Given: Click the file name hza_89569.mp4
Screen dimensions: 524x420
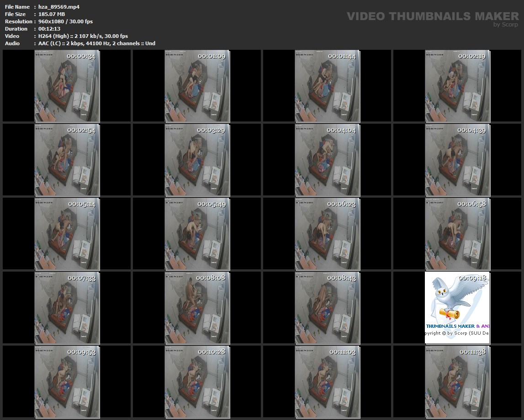Looking at the screenshot, I should (x=59, y=7).
